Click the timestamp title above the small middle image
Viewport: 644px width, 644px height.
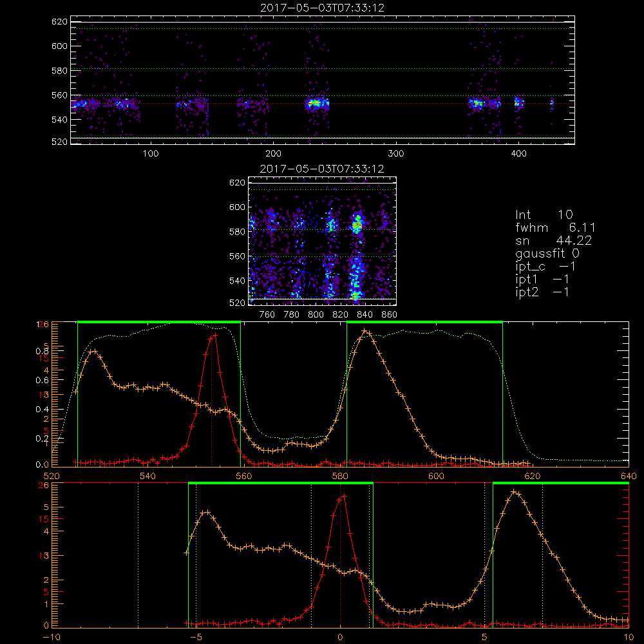coord(322,169)
